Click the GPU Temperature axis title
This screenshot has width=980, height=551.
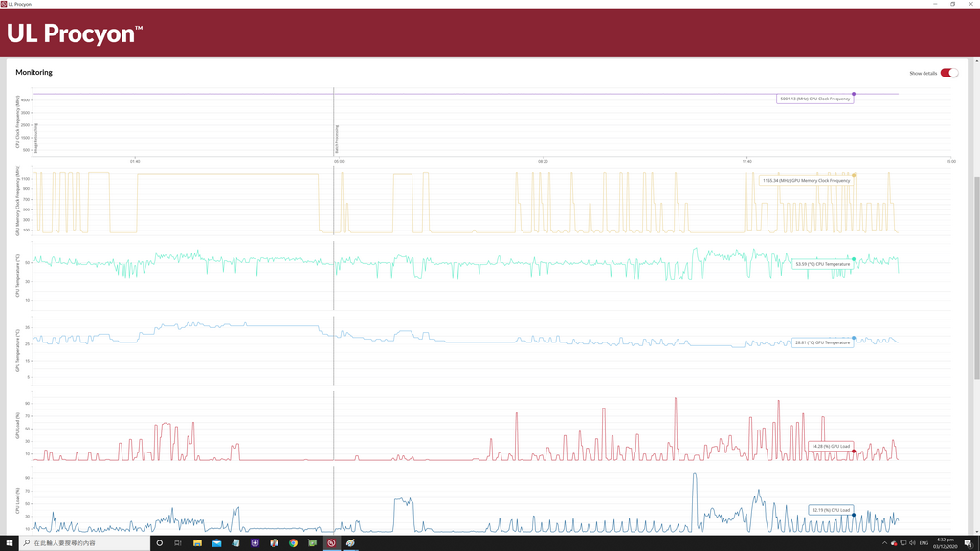(x=18, y=350)
